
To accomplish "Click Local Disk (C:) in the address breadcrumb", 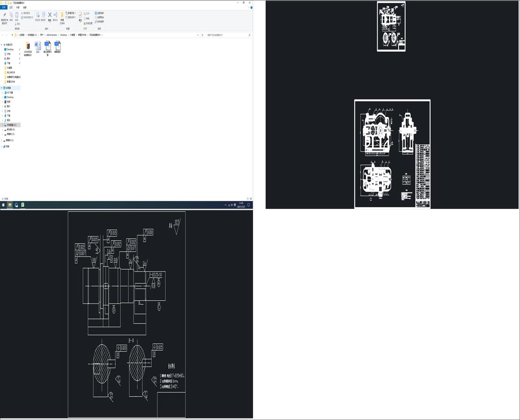I will 32,35.
